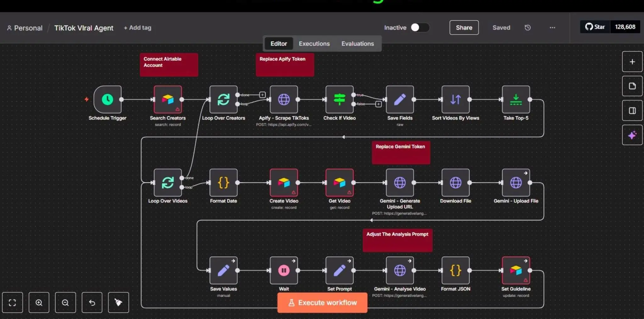
Task: Select the Apify - Scrape TikToks globe node
Action: click(x=284, y=99)
